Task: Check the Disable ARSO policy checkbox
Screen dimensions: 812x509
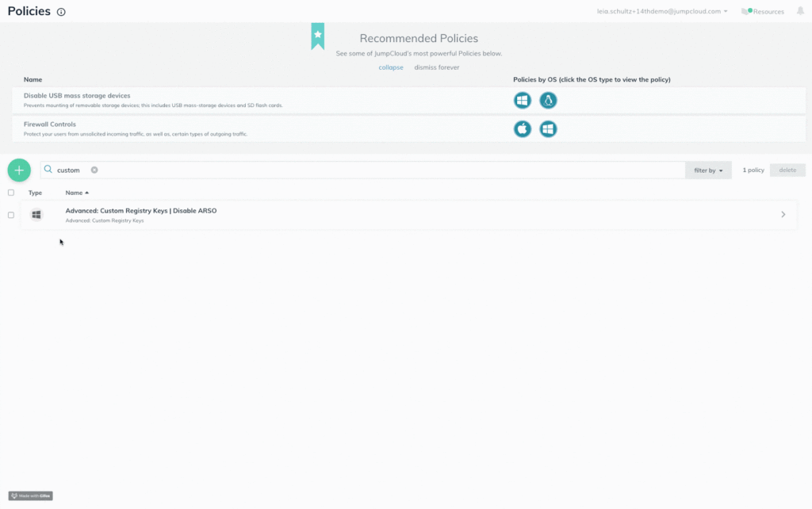Action: coord(11,215)
